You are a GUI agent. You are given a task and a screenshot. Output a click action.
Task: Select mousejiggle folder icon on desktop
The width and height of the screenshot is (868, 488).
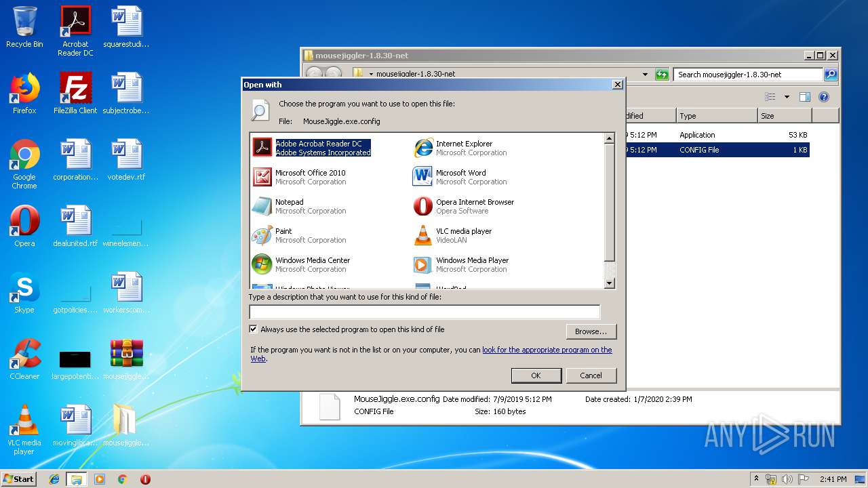coord(126,426)
